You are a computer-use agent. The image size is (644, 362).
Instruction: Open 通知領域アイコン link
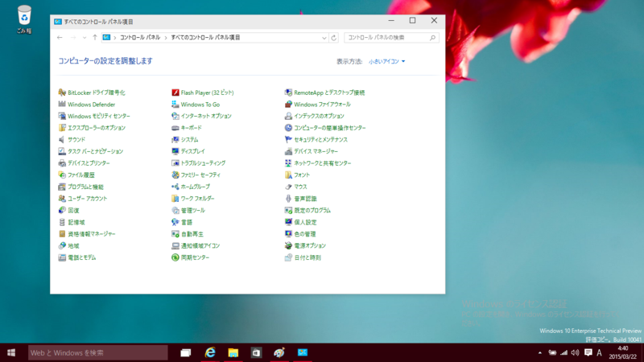(x=200, y=245)
